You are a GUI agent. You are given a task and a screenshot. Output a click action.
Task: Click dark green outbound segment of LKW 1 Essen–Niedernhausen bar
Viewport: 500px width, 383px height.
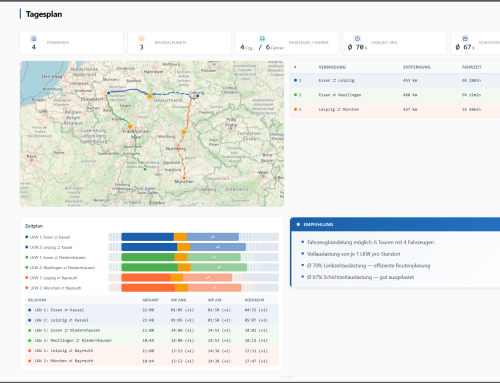[x=148, y=257]
